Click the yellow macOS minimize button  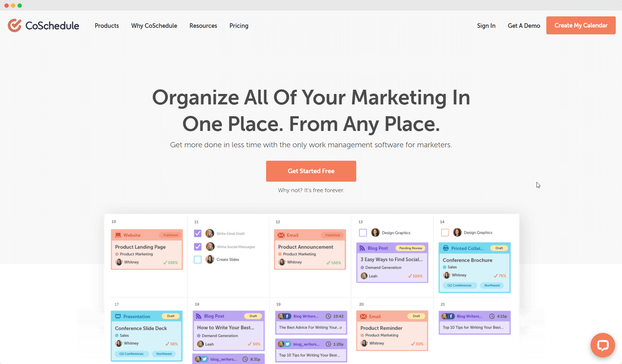click(x=13, y=5)
